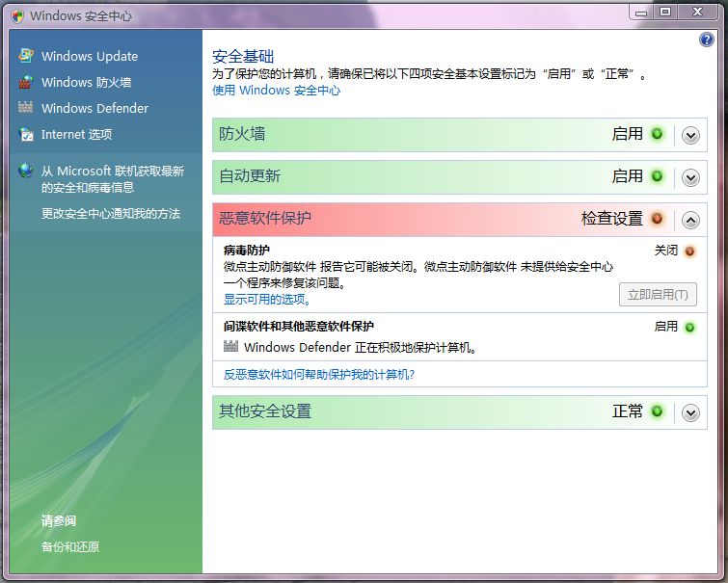Click the Windows 防火墙 brick wall icon
Screen dimensions: 728x583
[25, 82]
